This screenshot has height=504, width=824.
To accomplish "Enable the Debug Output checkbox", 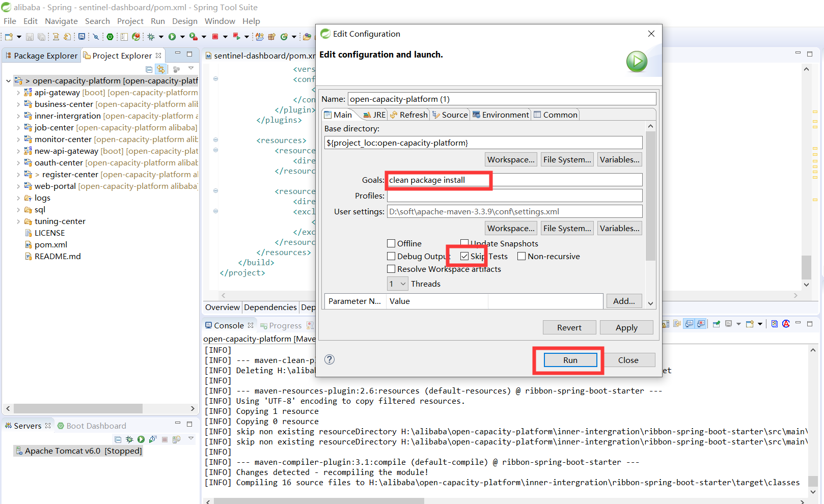I will 391,256.
